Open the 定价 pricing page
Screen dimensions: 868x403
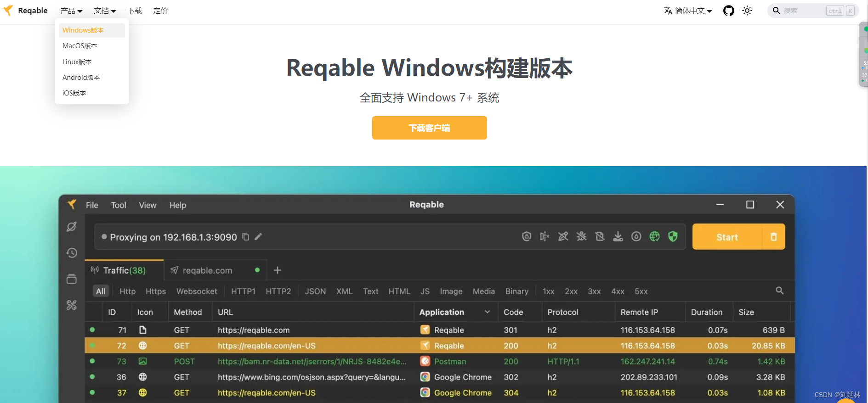[160, 11]
